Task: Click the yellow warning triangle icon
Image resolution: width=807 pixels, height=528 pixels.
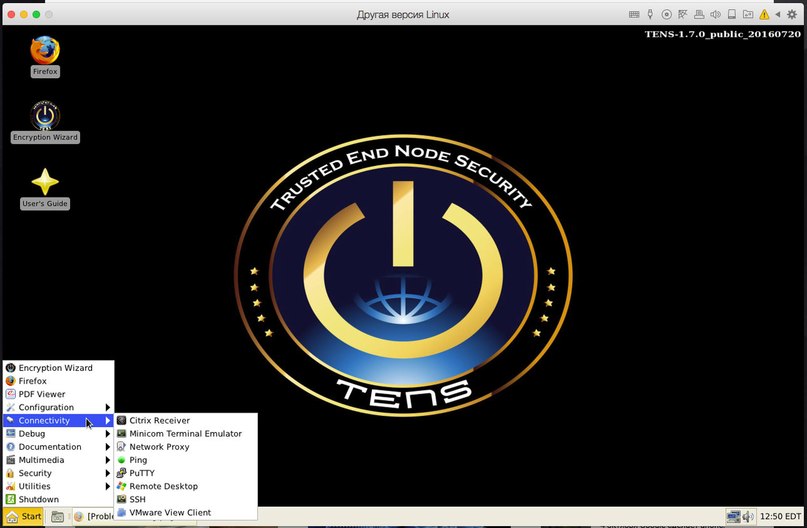Action: point(764,14)
